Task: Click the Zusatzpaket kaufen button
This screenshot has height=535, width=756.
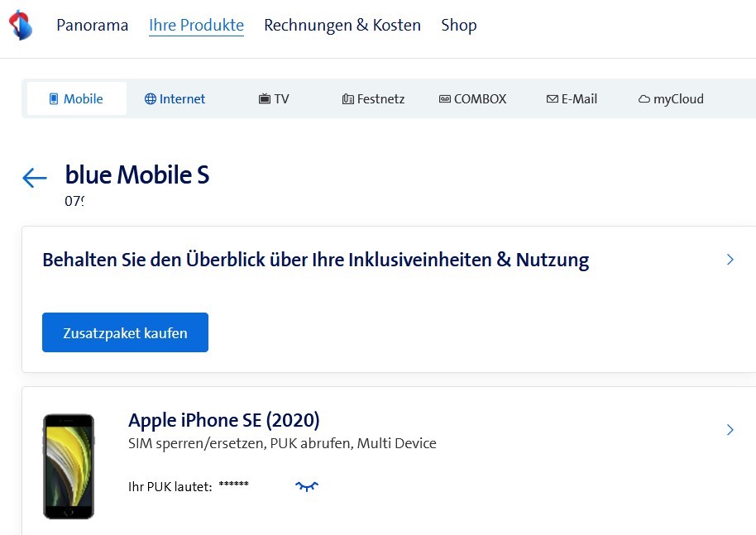Action: [x=125, y=332]
